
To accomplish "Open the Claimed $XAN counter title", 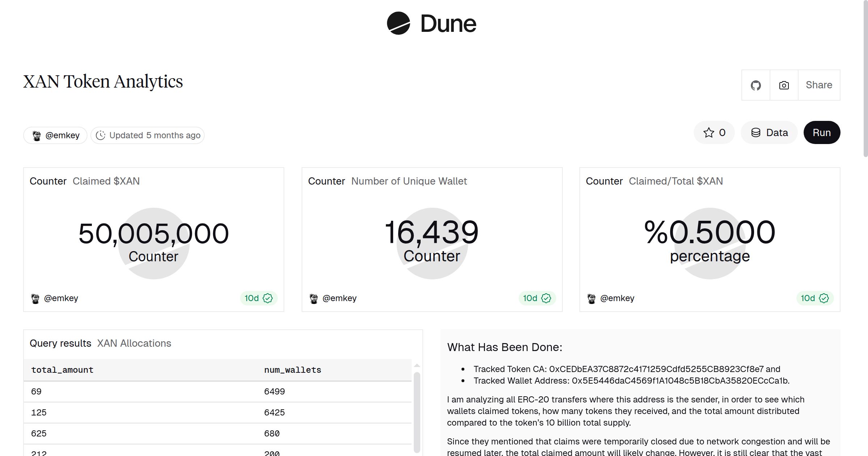I will (x=107, y=181).
